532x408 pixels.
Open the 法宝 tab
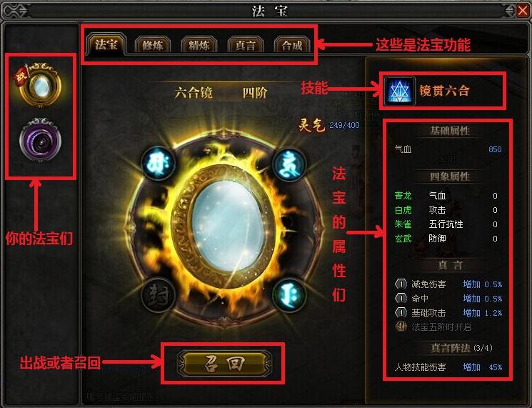tap(106, 44)
